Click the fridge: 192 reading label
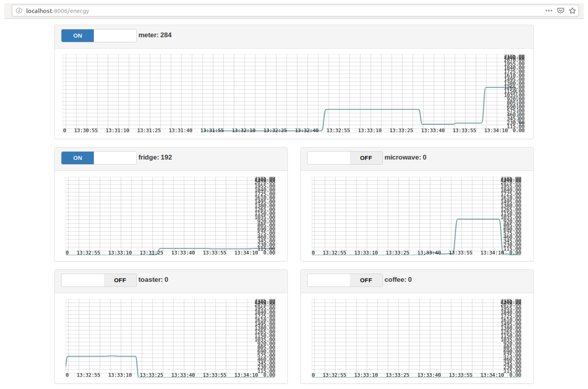Screen dimensions: 588x389 point(155,157)
